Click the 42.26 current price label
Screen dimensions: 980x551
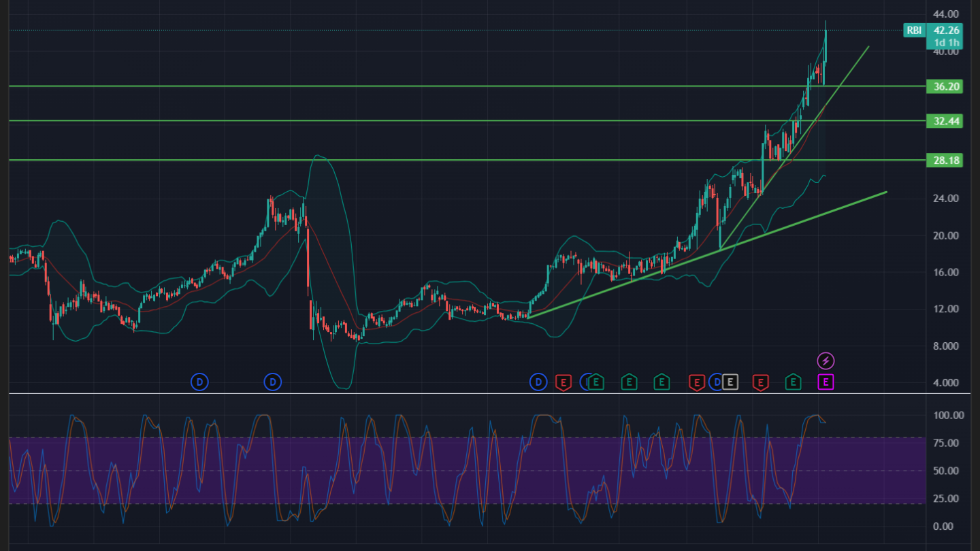coord(946,30)
